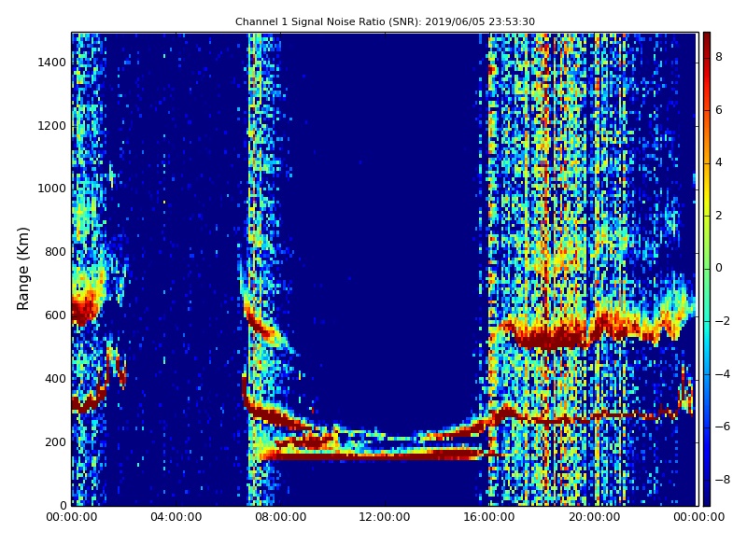Click the colorbar label 0
The image size is (747, 560).
pos(719,268)
